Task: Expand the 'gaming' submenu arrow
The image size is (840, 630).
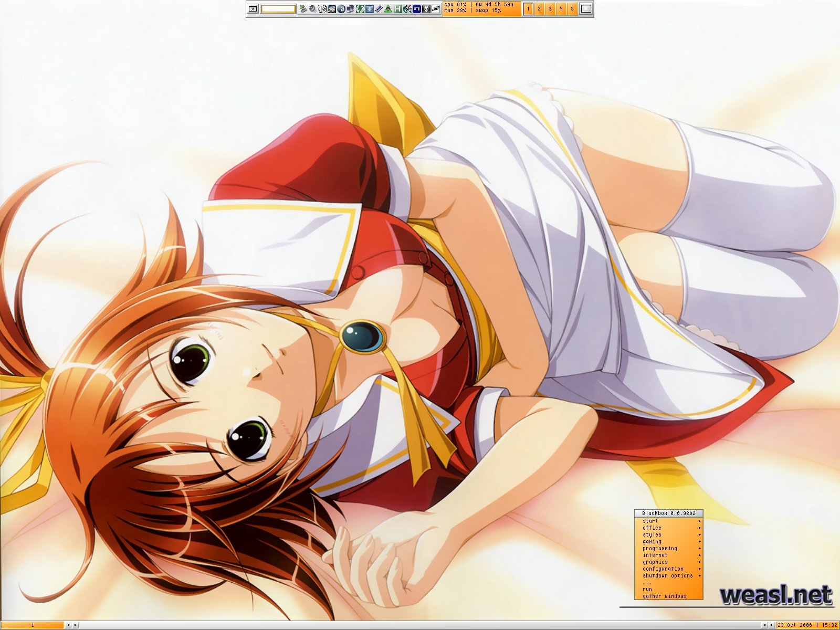Action: [x=699, y=542]
